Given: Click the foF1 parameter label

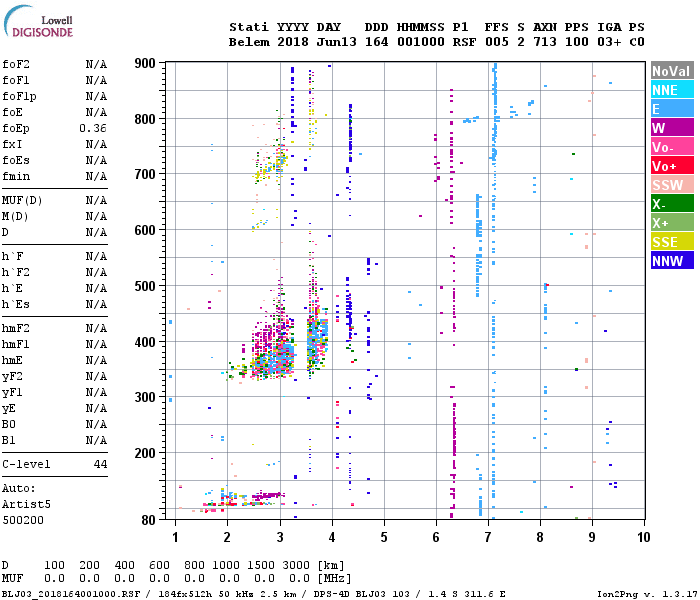Looking at the screenshot, I should pyautogui.click(x=16, y=80).
